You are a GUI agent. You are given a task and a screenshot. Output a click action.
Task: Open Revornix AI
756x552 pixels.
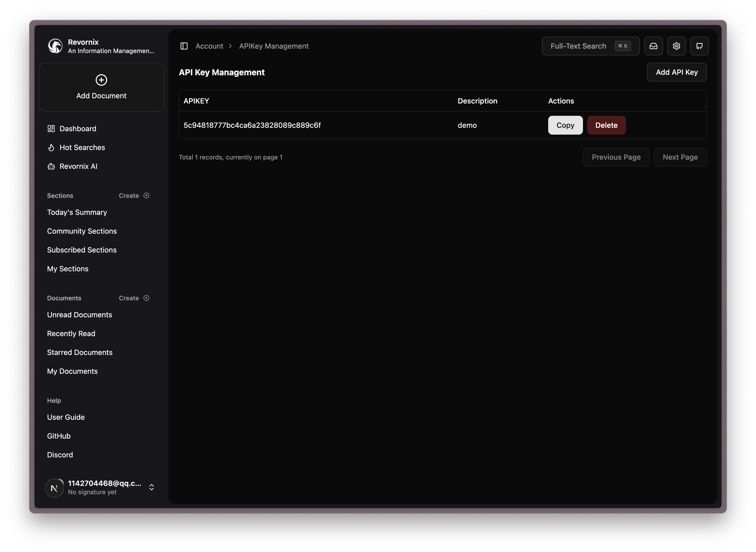78,166
